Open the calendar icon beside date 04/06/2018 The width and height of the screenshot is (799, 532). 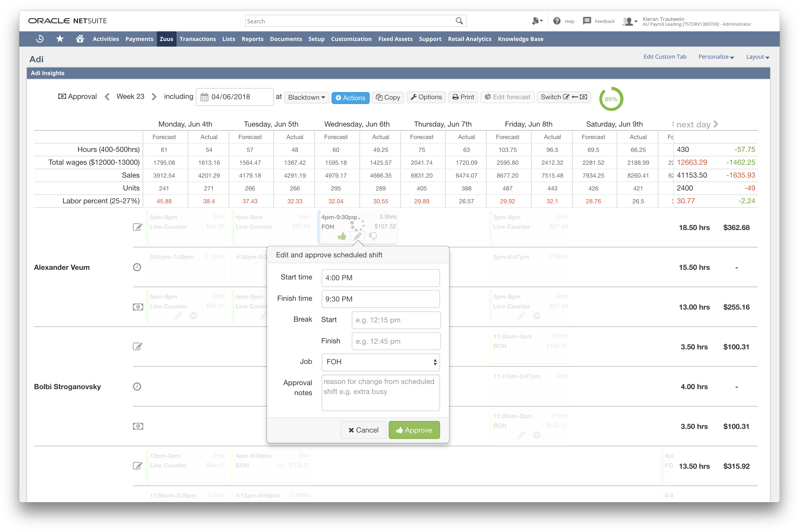click(x=204, y=97)
